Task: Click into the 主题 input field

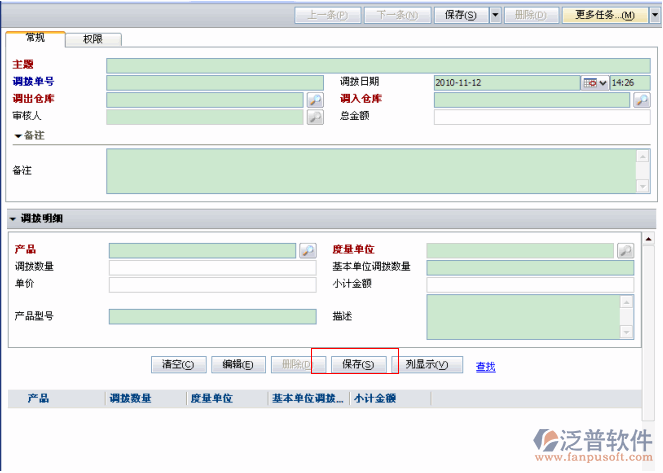Action: (x=378, y=65)
